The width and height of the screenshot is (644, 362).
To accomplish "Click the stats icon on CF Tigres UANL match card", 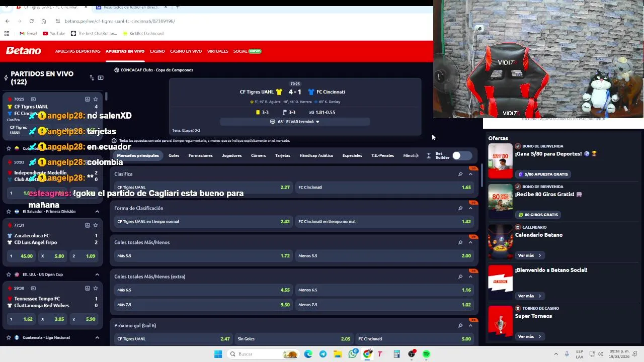I will (x=88, y=99).
